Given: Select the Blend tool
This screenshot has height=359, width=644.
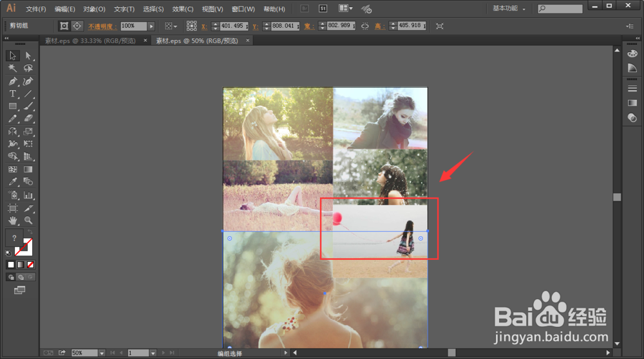Looking at the screenshot, I should (28, 181).
